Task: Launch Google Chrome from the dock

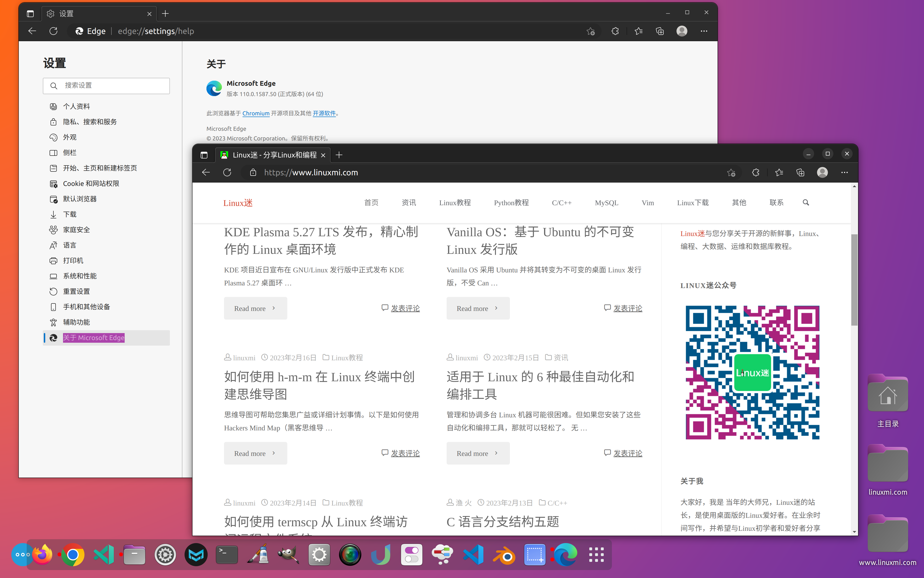Action: 73,554
